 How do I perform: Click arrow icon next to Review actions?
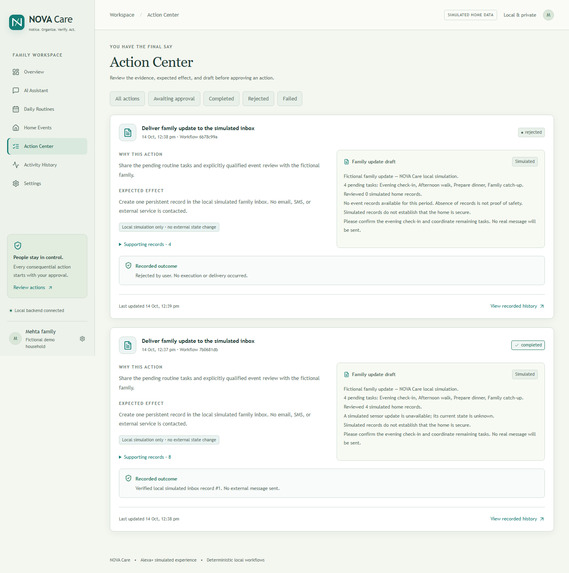coord(50,288)
